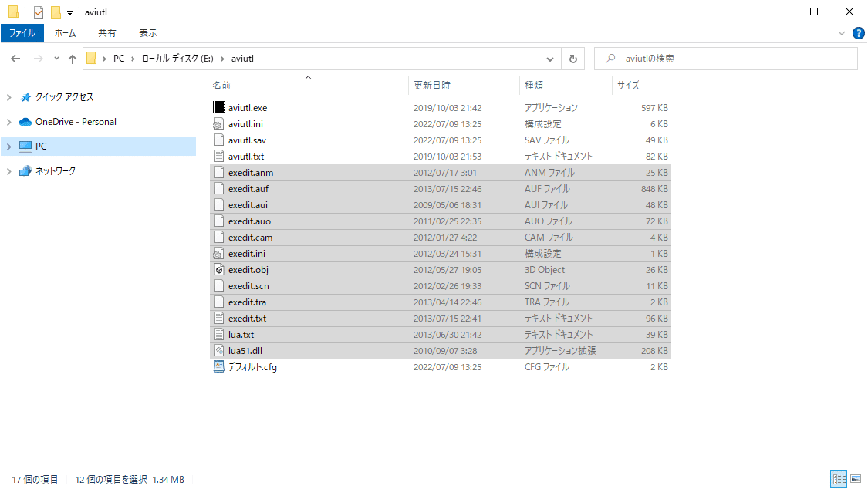868x489 pixels.
Task: Click the アプリケーション拡張 type cell
Action: pos(560,351)
